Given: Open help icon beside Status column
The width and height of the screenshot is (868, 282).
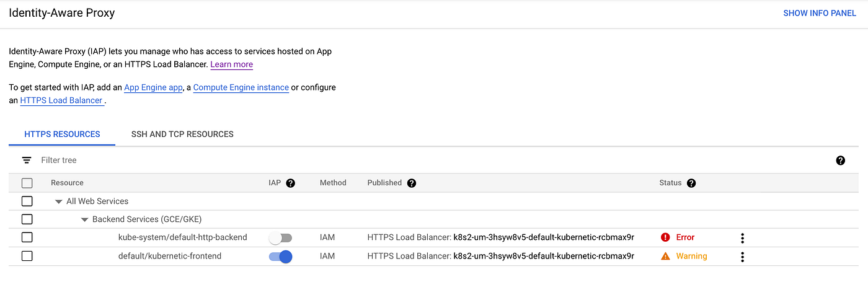Looking at the screenshot, I should 691,183.
